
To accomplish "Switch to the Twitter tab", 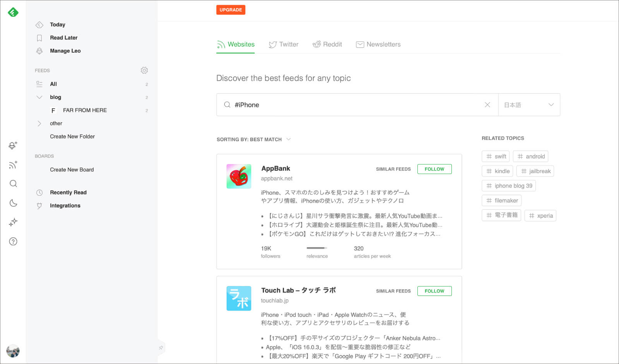I will [284, 44].
